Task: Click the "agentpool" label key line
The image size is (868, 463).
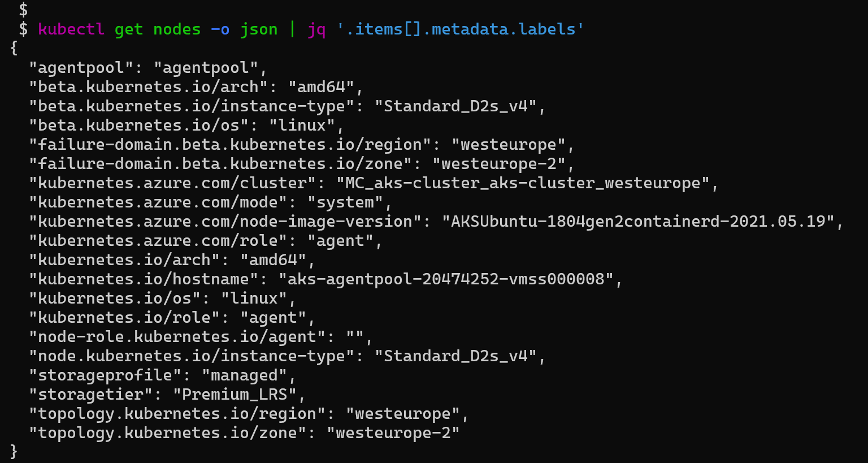Action: tap(148, 68)
